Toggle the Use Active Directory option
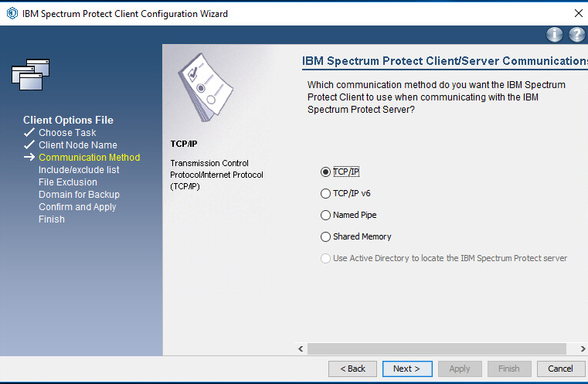Image resolution: width=588 pixels, height=384 pixels. [325, 258]
